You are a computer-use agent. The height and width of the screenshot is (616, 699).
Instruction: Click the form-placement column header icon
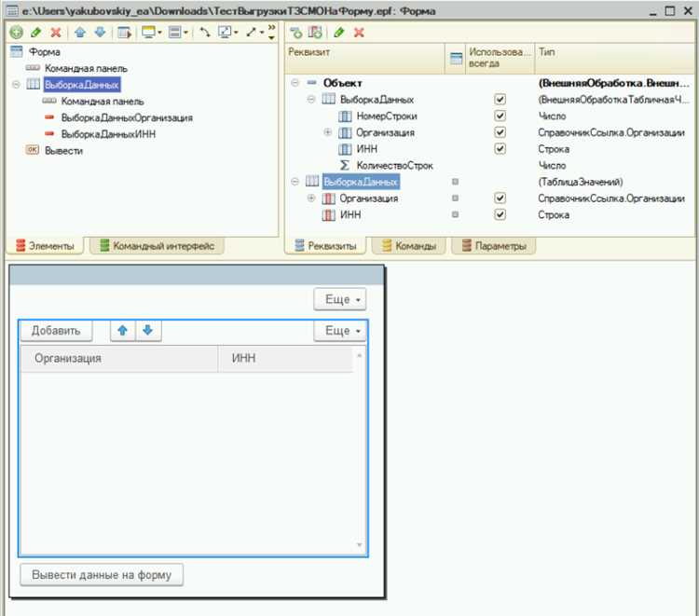(456, 59)
